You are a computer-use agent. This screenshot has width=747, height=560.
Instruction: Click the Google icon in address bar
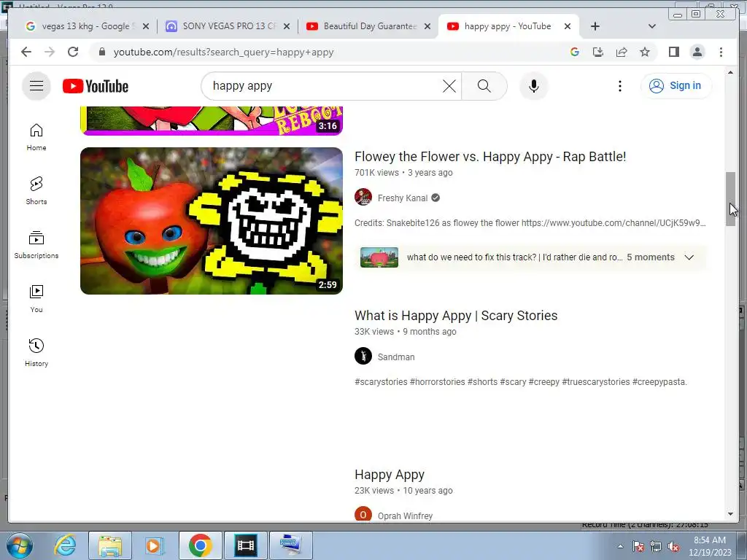(575, 52)
